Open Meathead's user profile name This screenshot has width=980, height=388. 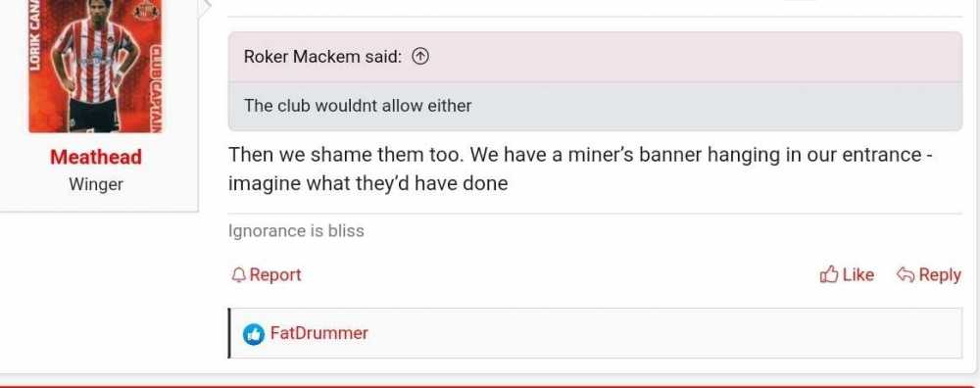pyautogui.click(x=96, y=157)
